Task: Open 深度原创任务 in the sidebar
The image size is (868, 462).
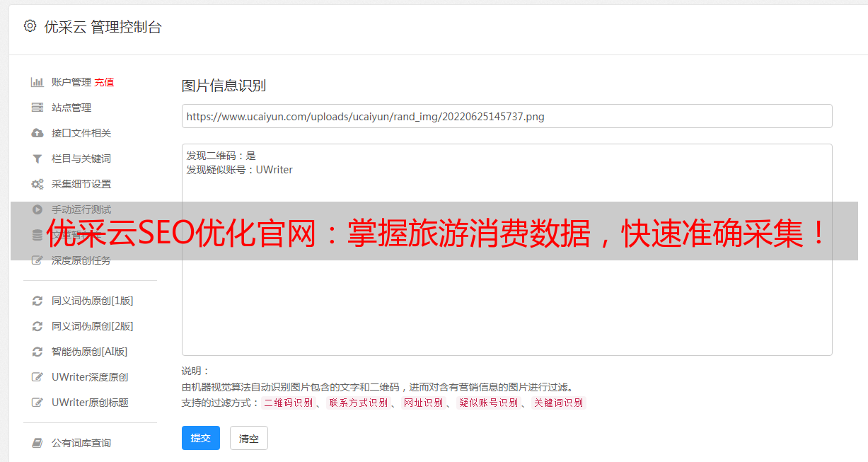Action: tap(81, 260)
